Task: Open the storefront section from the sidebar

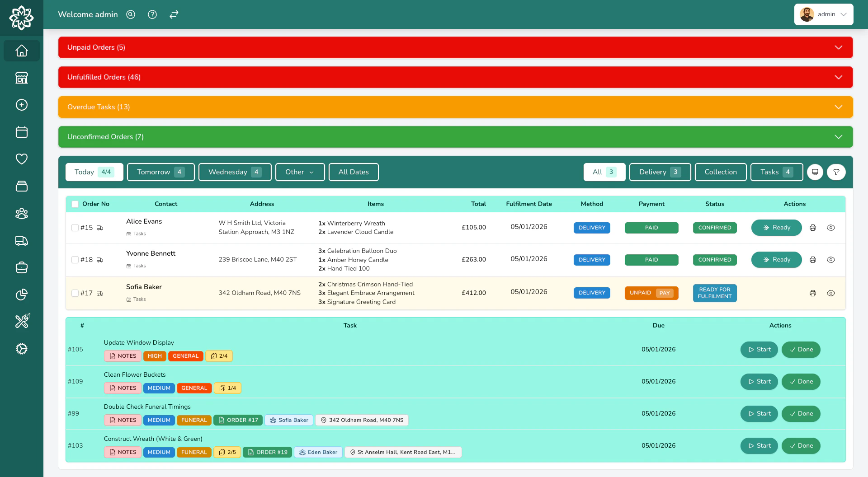Action: click(x=21, y=78)
